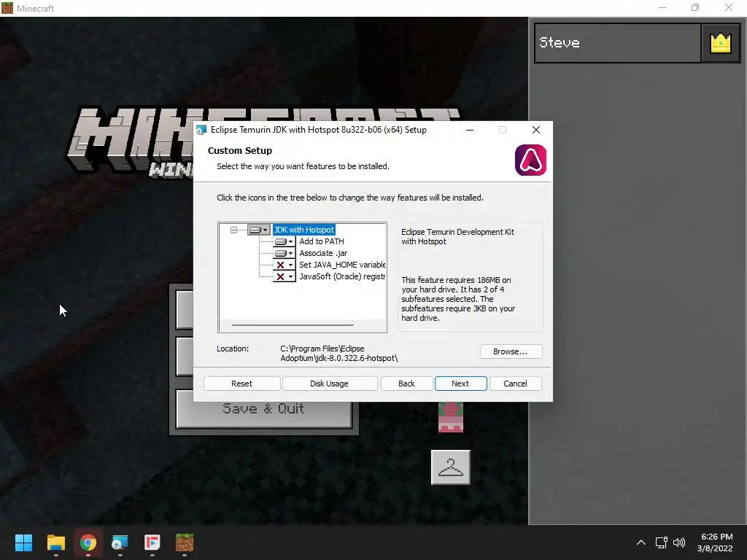Image resolution: width=747 pixels, height=560 pixels.
Task: Restore down the Minecraft window
Action: click(x=695, y=7)
